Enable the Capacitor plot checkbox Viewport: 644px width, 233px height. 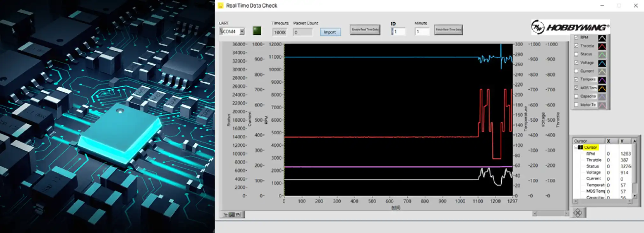(x=576, y=96)
